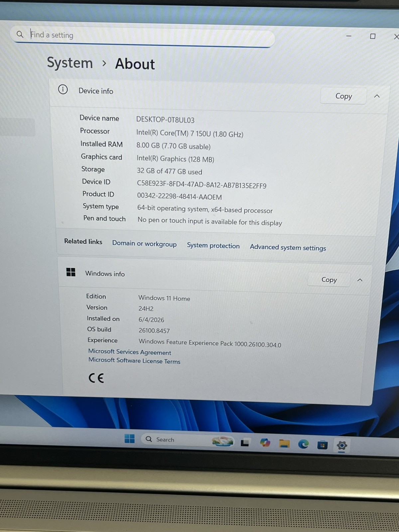Click the Device info circle icon
Viewport: 399px width, 532px height.
coord(63,89)
